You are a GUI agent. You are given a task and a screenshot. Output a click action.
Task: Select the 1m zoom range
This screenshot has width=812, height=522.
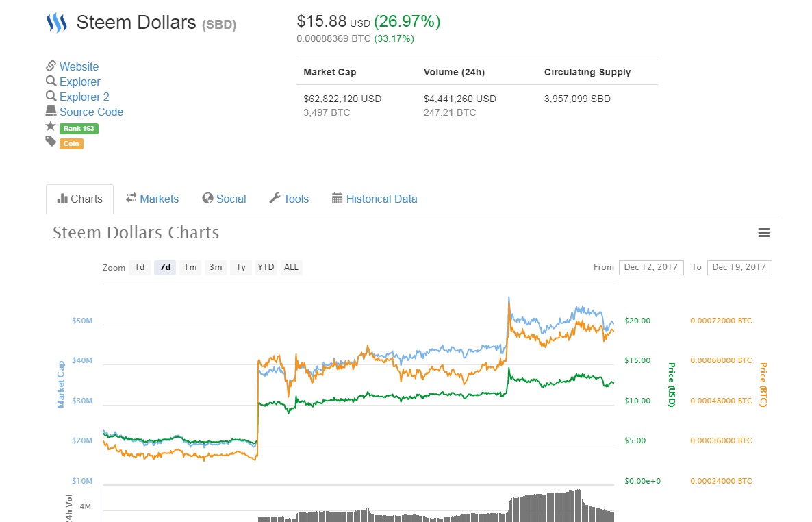(x=190, y=267)
